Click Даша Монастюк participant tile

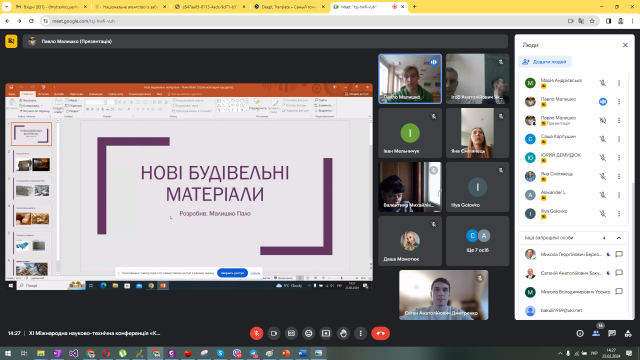410,241
